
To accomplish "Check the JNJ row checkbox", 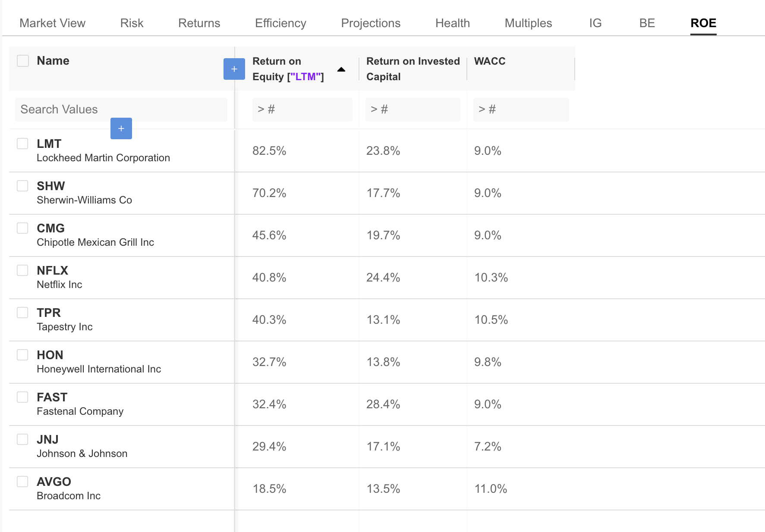I will coord(22,439).
